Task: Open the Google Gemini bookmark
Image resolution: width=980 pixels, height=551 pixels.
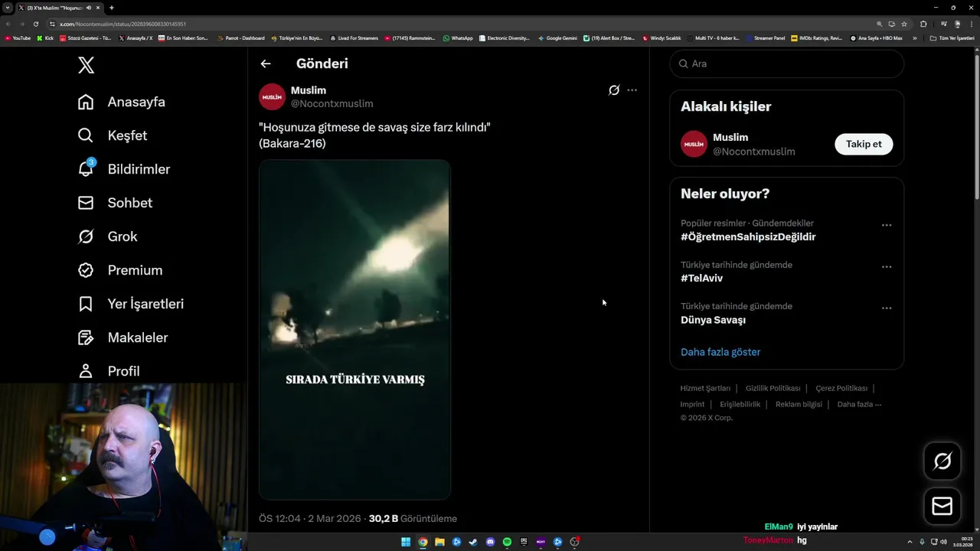Action: [x=558, y=37]
